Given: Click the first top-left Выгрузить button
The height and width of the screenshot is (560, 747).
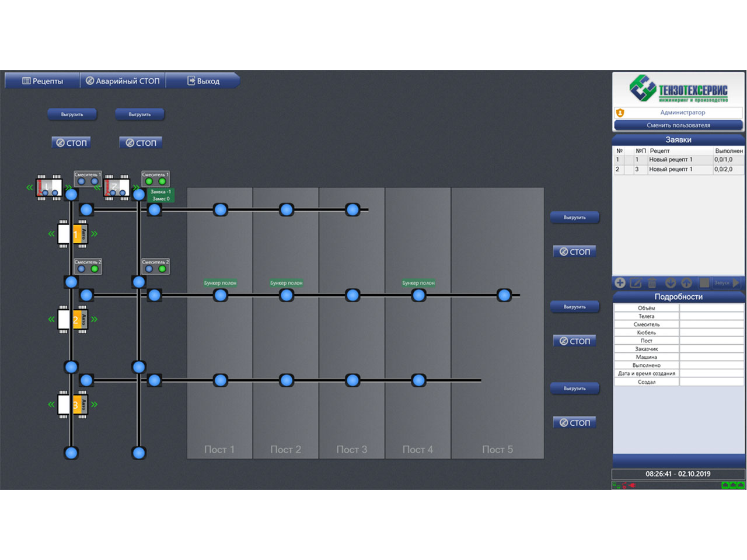Looking at the screenshot, I should (72, 114).
